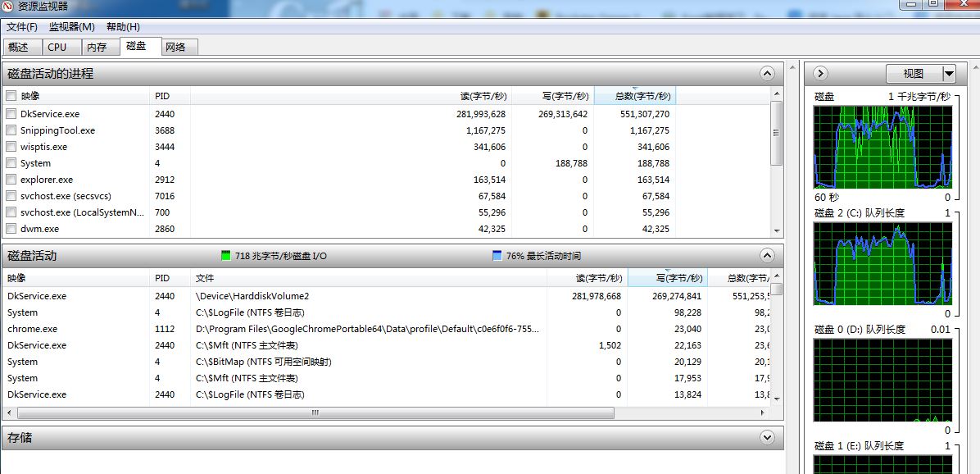
Task: Expand the 存储 section
Action: pyautogui.click(x=767, y=438)
